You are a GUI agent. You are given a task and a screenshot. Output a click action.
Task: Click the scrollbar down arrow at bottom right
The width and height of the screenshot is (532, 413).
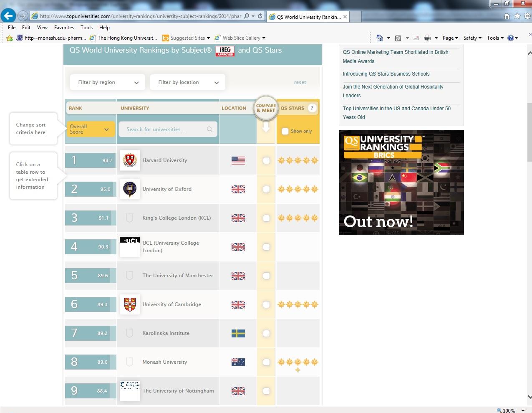[529, 397]
